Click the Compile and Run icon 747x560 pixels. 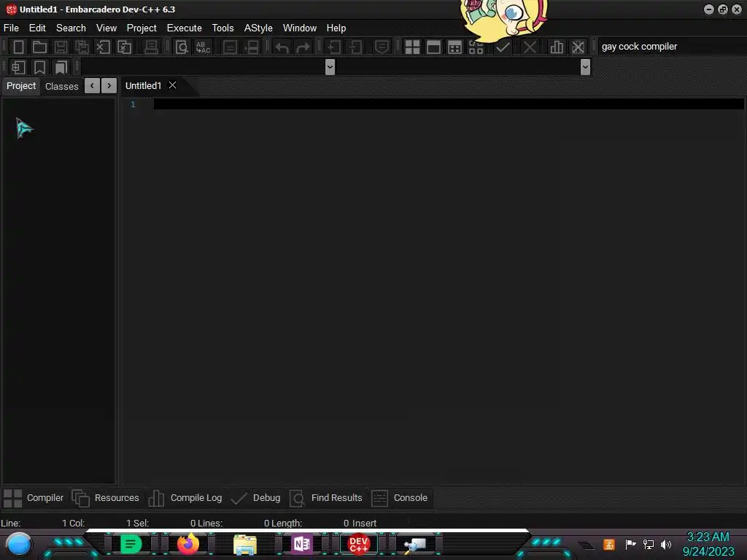(455, 47)
